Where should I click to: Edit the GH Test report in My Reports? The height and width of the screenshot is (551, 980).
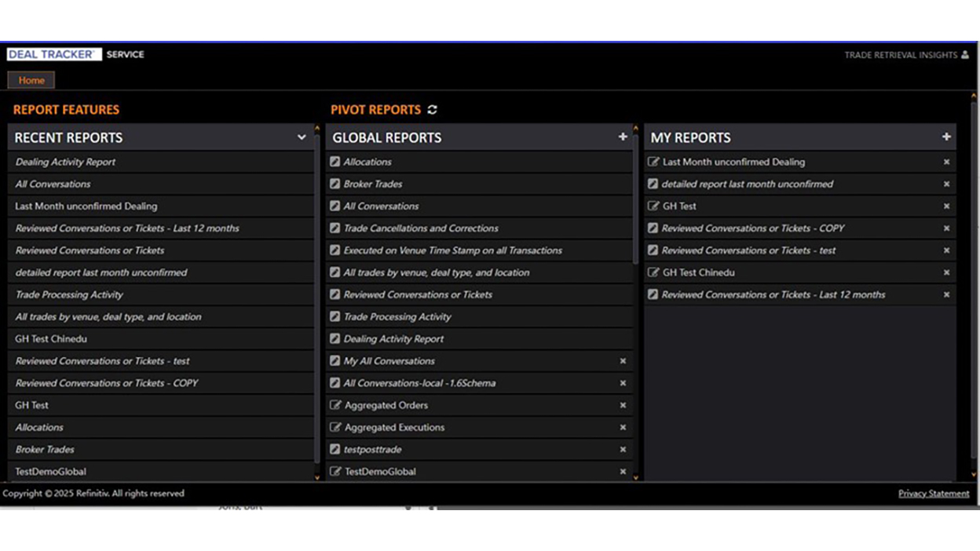click(653, 206)
